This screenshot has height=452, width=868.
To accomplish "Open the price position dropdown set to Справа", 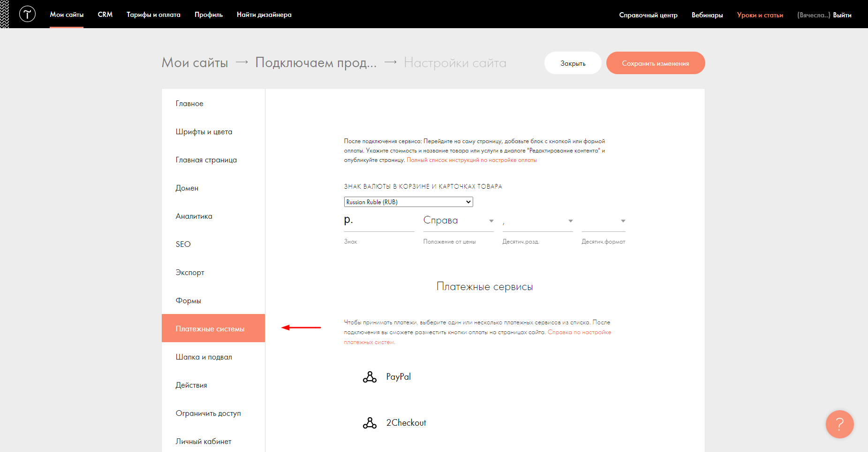I will (458, 221).
